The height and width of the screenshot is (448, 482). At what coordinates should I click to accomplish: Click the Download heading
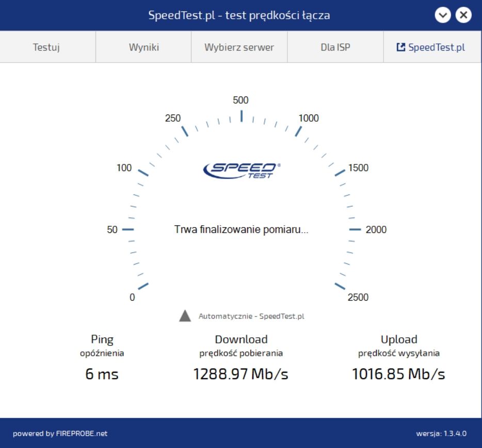(x=242, y=339)
